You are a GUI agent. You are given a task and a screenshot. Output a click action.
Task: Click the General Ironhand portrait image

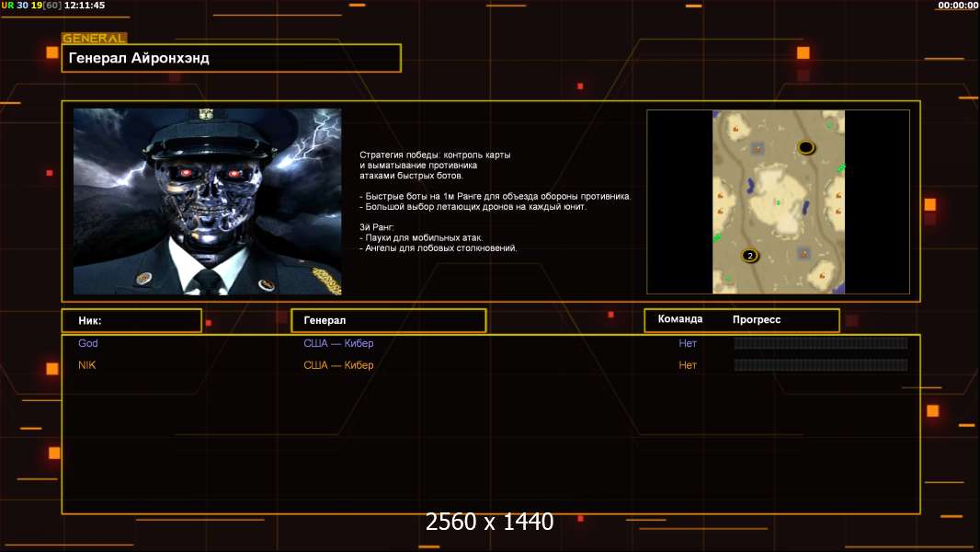(208, 201)
